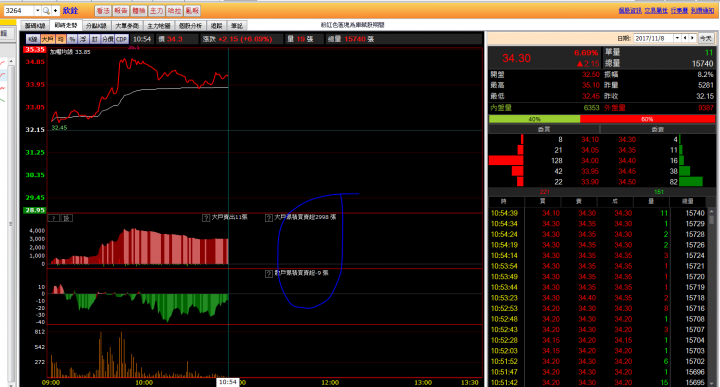This screenshot has height=387, width=720.
Task: Switch to the 追蹤 tab
Action: (x=217, y=26)
